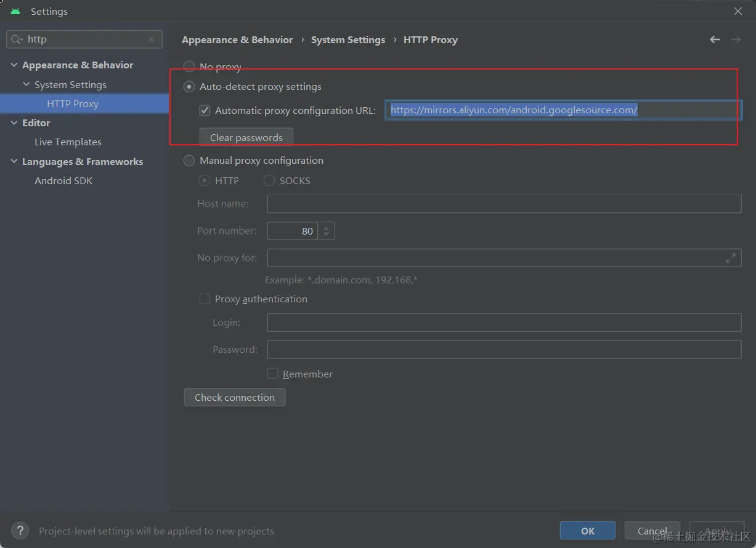
Task: Uncheck Automatic proxy configuration URL checkbox
Action: coord(205,111)
